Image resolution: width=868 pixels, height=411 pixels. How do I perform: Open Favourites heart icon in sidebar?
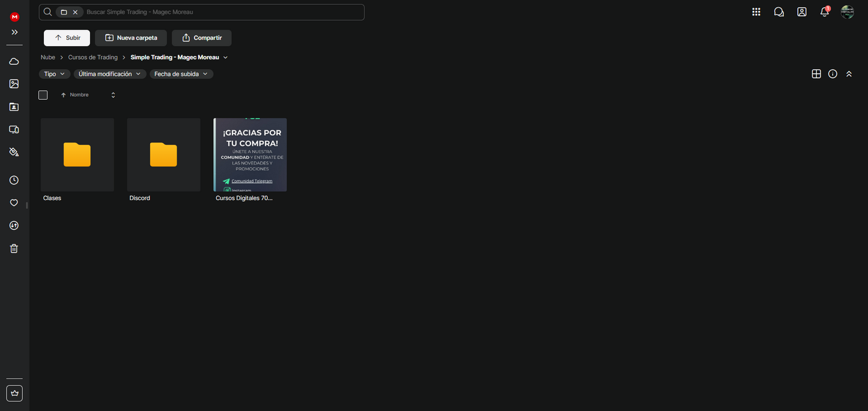(14, 203)
